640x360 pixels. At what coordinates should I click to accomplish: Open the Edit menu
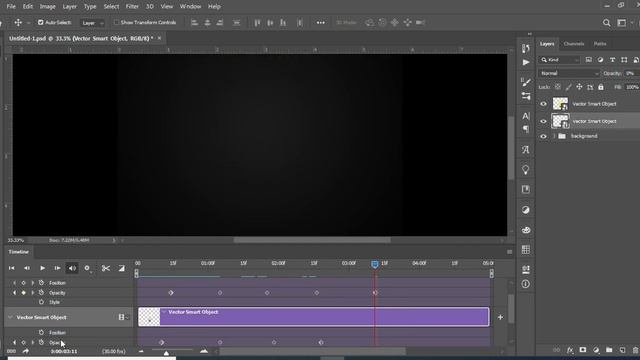click(28, 7)
